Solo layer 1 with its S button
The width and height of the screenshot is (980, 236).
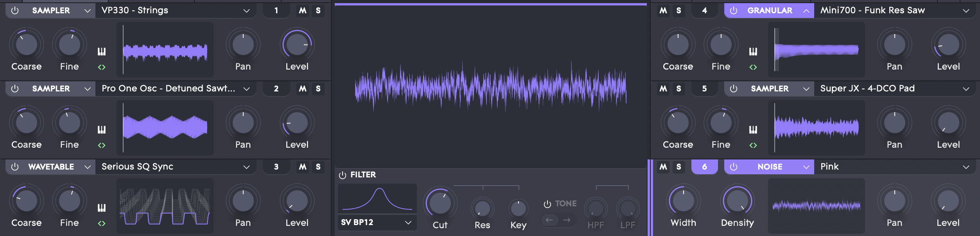coord(318,11)
